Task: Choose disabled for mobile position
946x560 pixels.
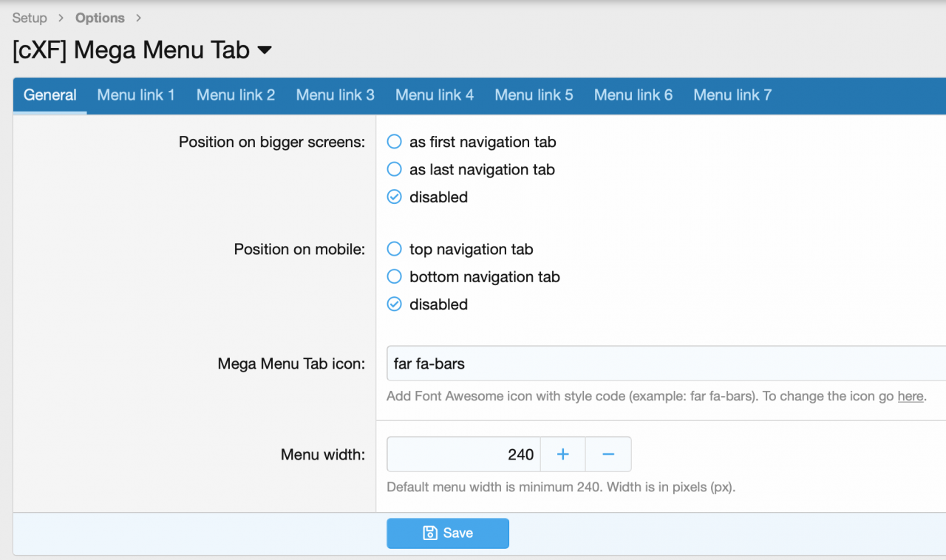Action: click(395, 304)
